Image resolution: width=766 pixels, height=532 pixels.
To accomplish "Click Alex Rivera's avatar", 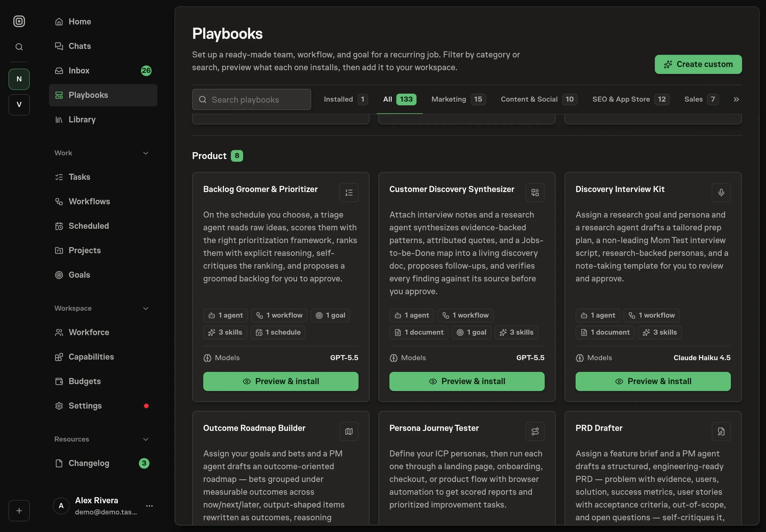I will pos(61,506).
